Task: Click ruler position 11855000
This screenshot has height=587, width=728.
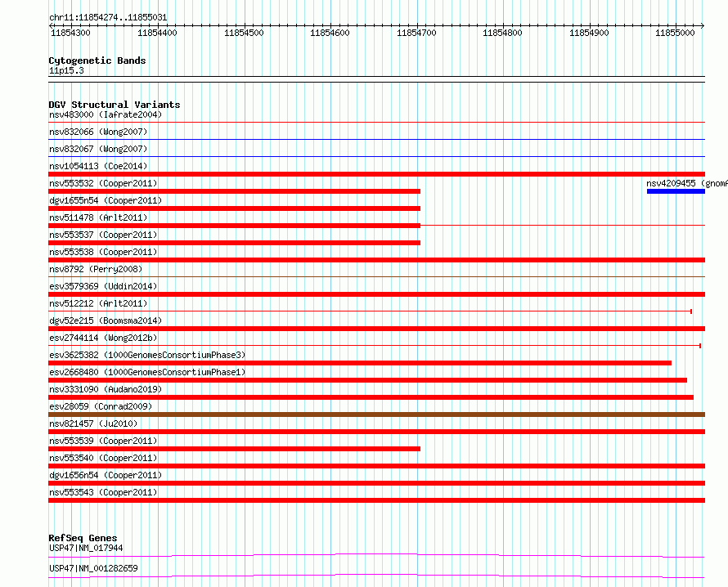Action: coord(675,33)
